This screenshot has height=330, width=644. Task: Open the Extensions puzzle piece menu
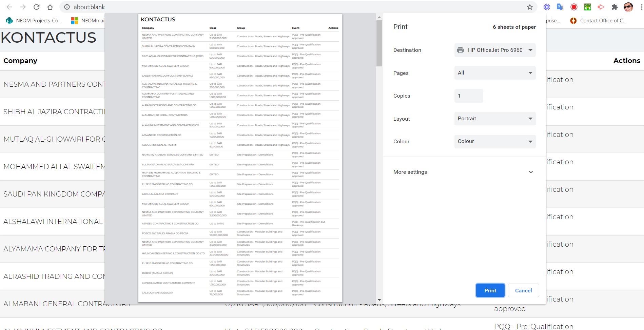click(614, 7)
